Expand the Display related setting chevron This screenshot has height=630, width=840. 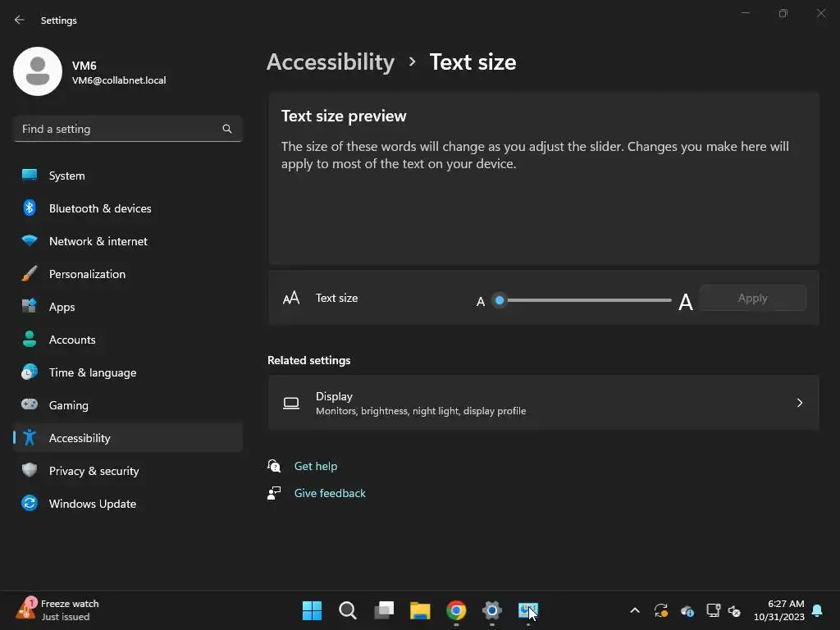tap(799, 403)
